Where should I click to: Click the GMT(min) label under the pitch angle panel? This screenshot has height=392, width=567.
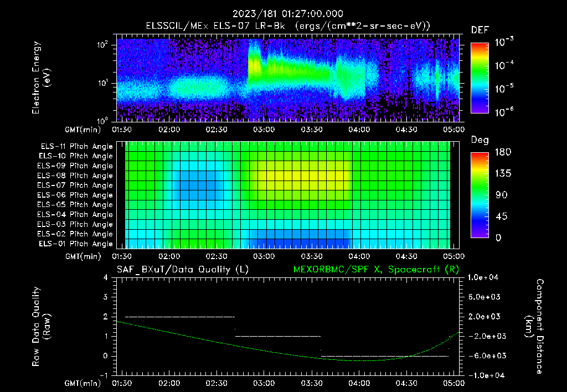[x=83, y=256]
